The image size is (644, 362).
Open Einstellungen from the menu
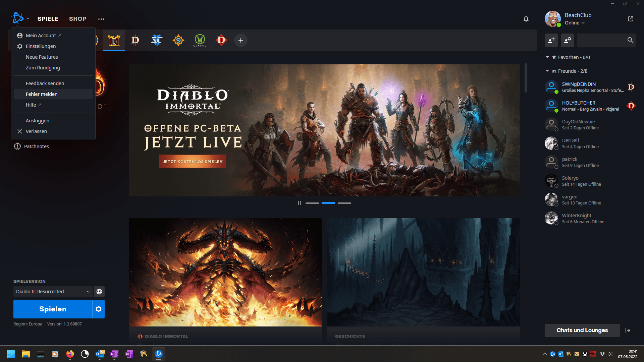[x=53, y=46]
